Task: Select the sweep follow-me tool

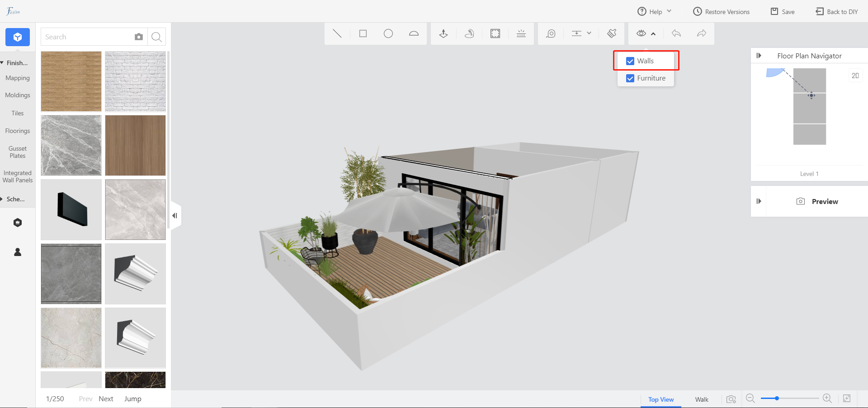Action: point(469,33)
